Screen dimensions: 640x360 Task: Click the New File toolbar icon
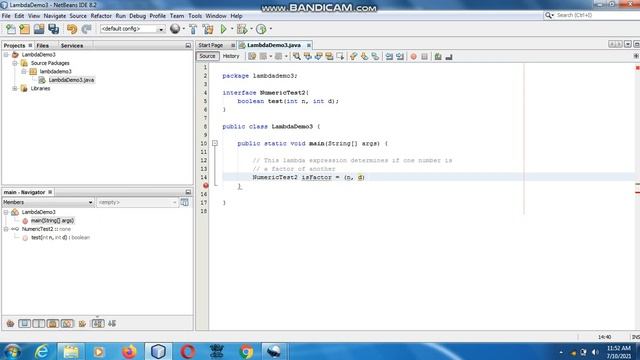click(11, 29)
